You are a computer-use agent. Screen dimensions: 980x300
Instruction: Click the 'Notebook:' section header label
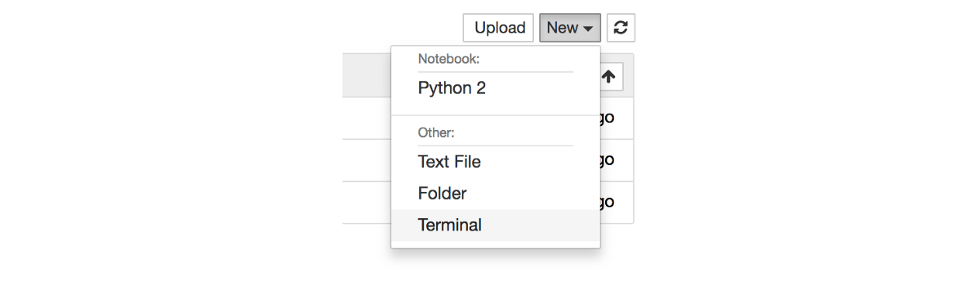448,59
